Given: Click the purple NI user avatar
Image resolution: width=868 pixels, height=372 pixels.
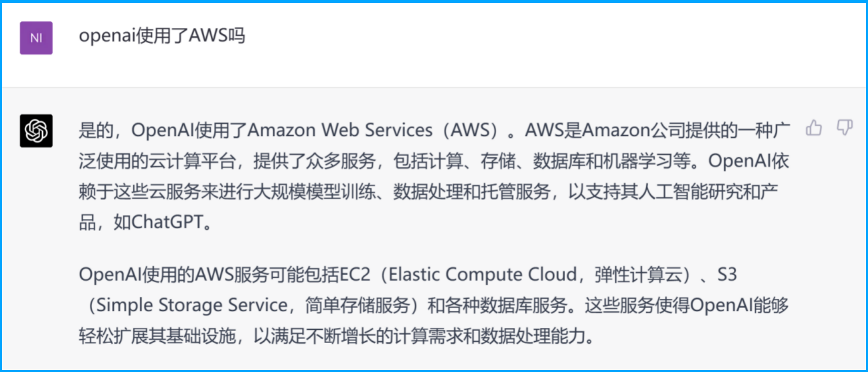Looking at the screenshot, I should [36, 38].
